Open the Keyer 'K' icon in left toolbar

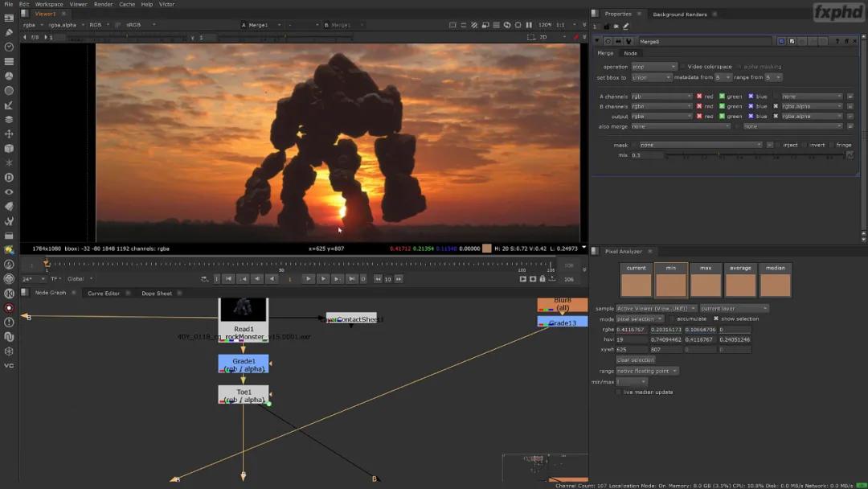(x=9, y=293)
